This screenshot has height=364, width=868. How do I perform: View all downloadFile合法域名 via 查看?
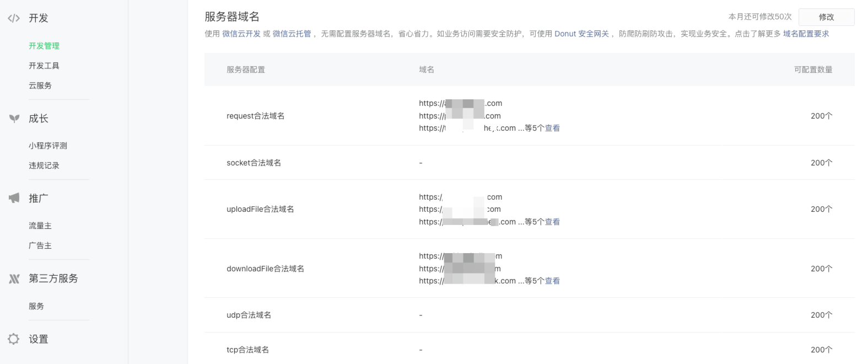pyautogui.click(x=552, y=281)
